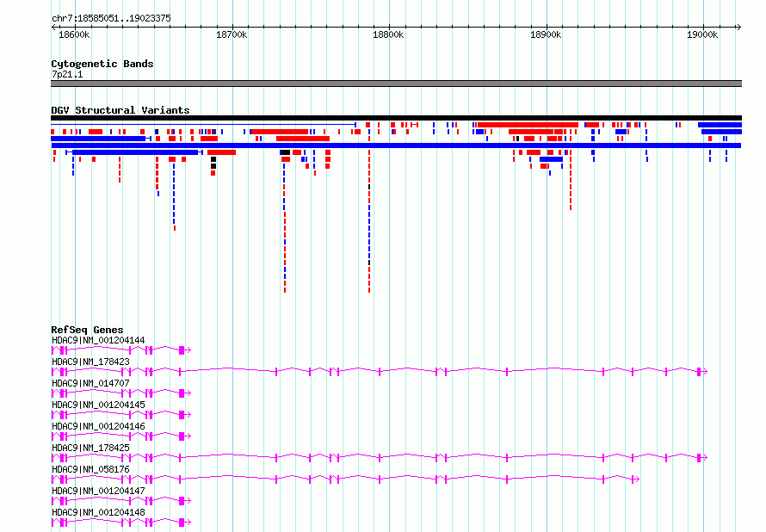This screenshot has height=532, width=766.
Task: Select the Cytogenetic Bands track title
Action: [102, 64]
